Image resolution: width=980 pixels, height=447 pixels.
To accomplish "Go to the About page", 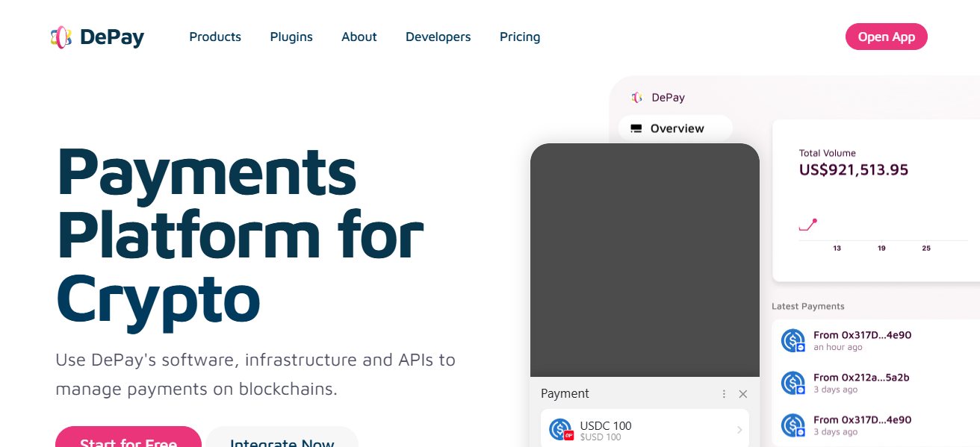I will 359,37.
